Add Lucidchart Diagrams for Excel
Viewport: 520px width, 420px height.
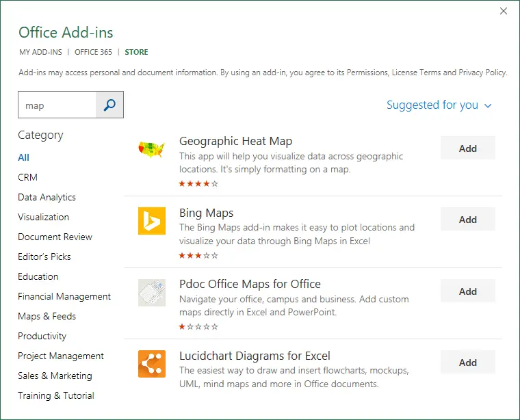click(467, 363)
